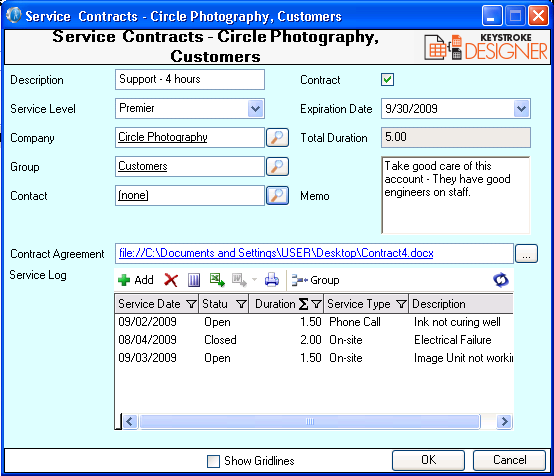The width and height of the screenshot is (554, 476).
Task: Click the Description input field
Action: point(190,80)
